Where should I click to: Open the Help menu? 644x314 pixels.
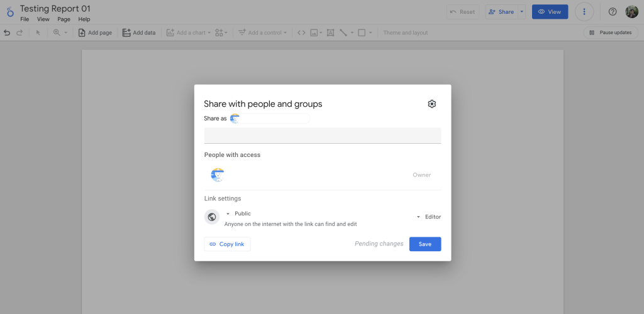(x=84, y=19)
